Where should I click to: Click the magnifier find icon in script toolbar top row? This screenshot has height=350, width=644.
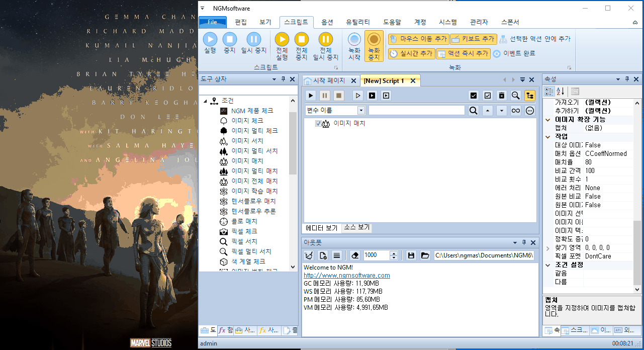click(515, 96)
